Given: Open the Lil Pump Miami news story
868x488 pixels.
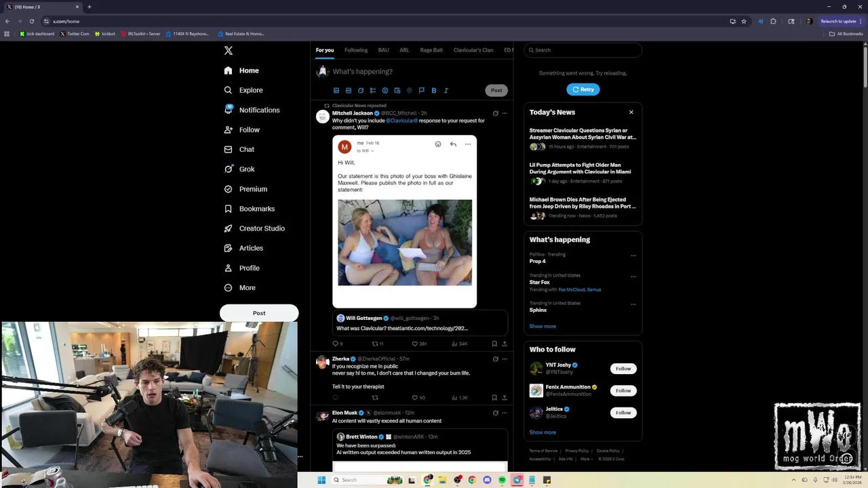Looking at the screenshot, I should point(583,172).
